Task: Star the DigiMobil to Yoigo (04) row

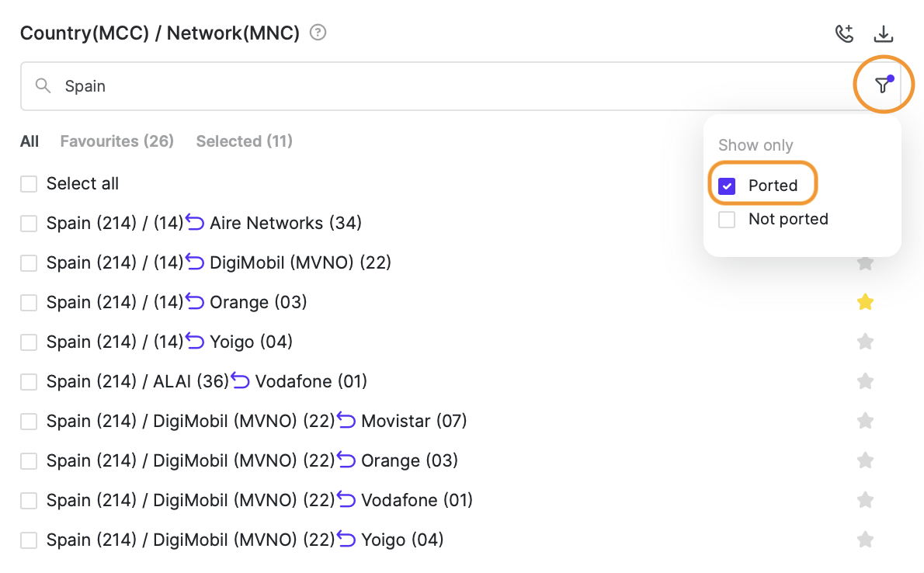Action: (x=865, y=539)
